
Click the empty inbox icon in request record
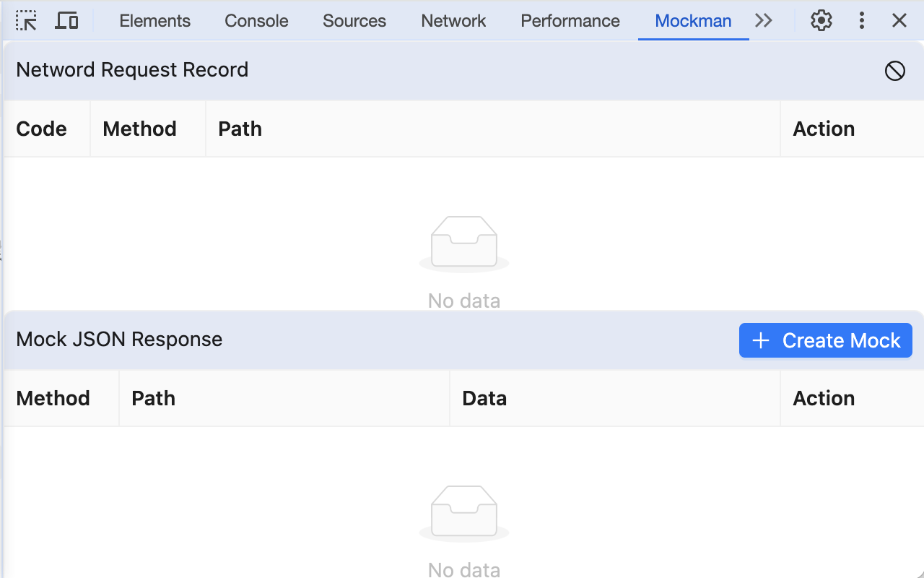463,243
